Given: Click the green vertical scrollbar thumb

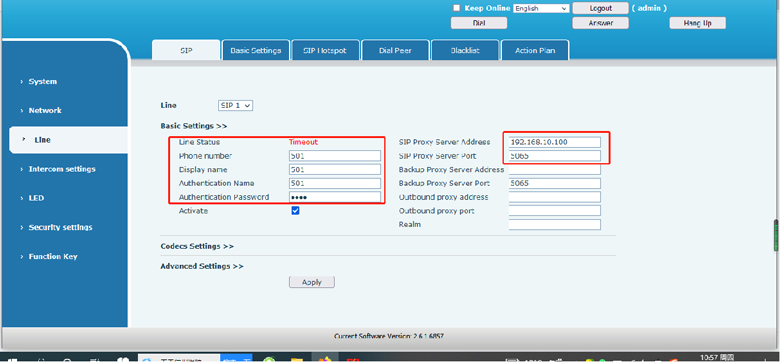Looking at the screenshot, I should point(776,235).
